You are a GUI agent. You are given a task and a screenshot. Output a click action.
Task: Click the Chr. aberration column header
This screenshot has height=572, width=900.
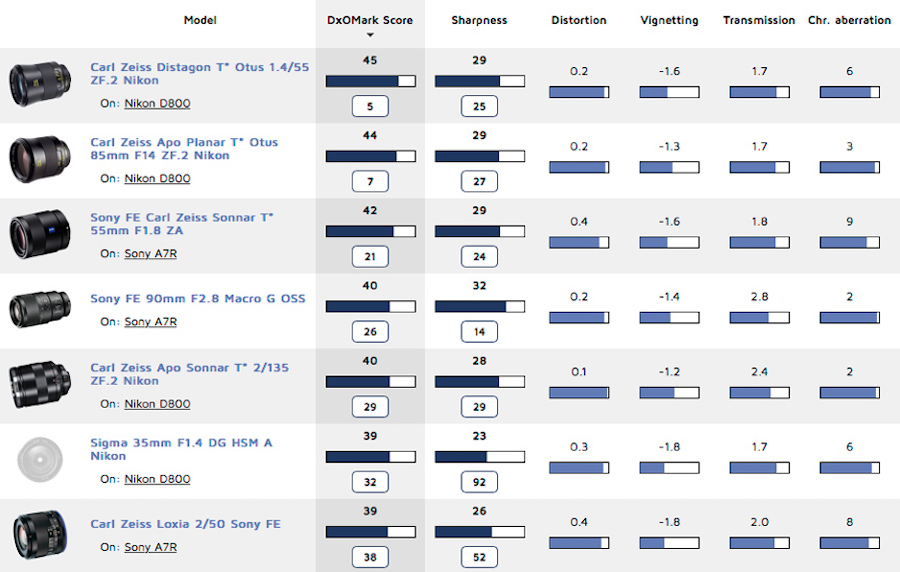tap(849, 20)
